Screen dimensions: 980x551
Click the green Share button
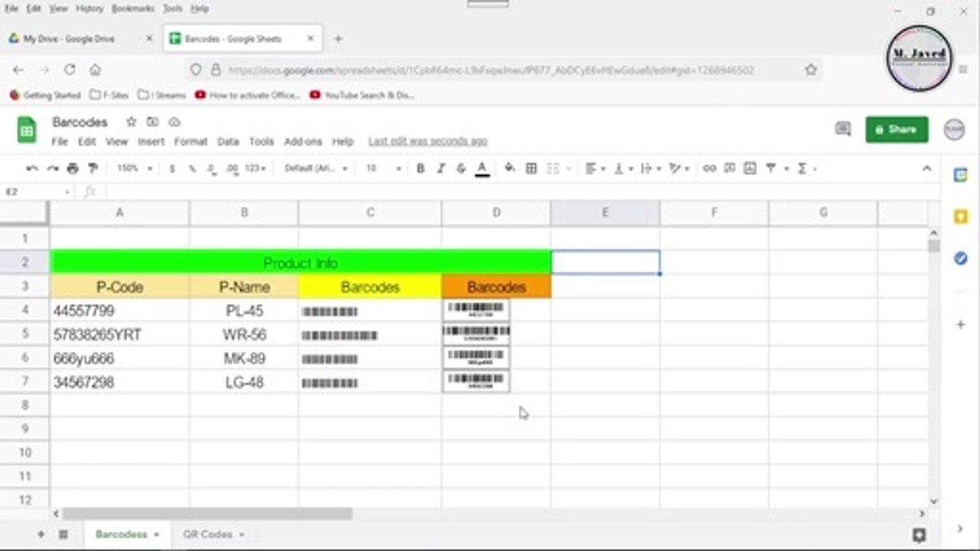pyautogui.click(x=897, y=129)
